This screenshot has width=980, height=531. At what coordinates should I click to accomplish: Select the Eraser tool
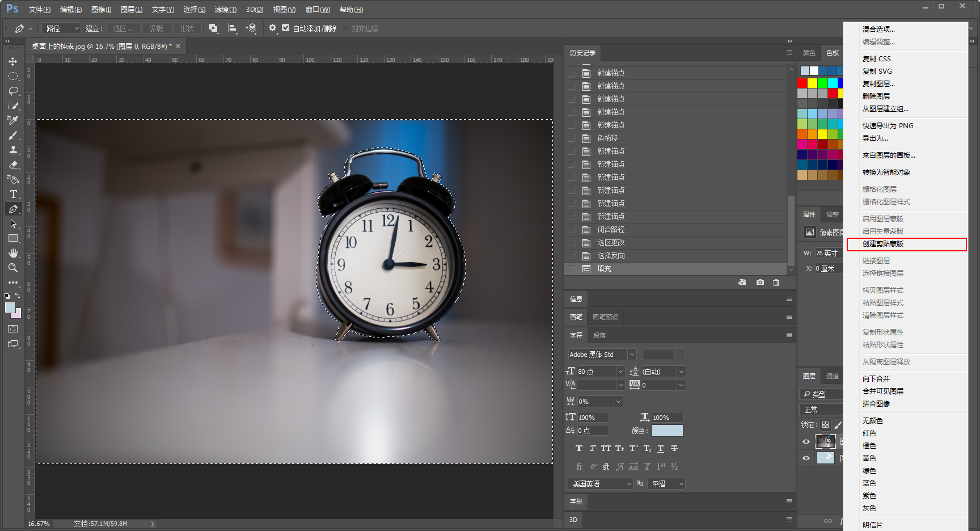(x=13, y=165)
